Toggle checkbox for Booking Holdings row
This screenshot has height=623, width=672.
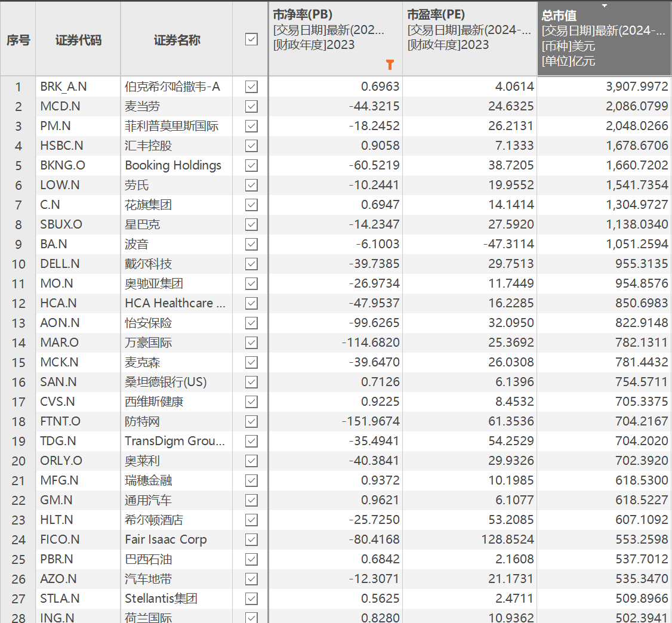click(252, 165)
